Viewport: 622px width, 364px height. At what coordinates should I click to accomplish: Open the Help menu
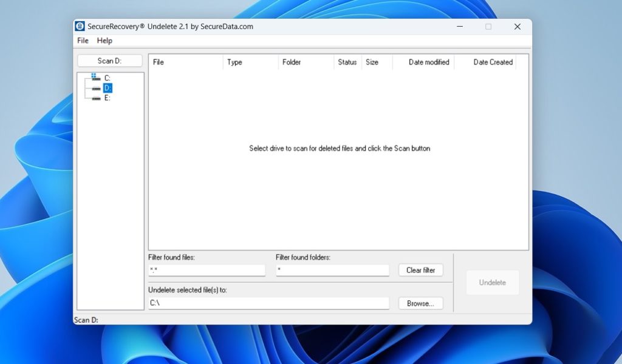(104, 41)
